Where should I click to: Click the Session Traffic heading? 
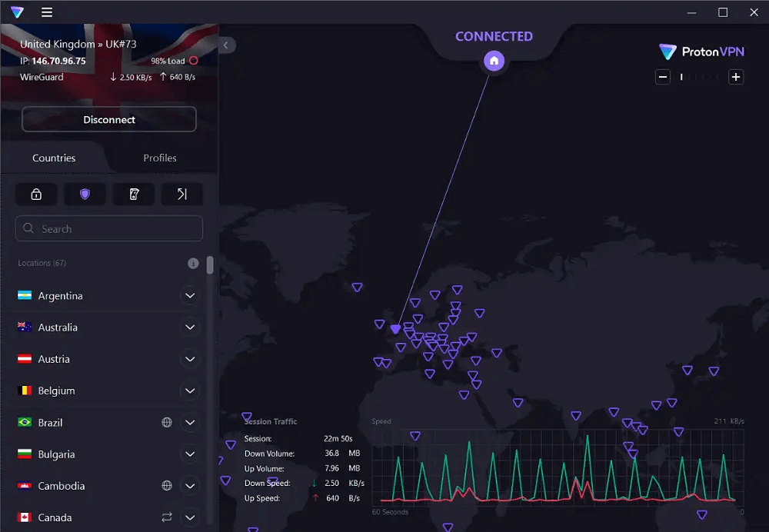pos(271,421)
